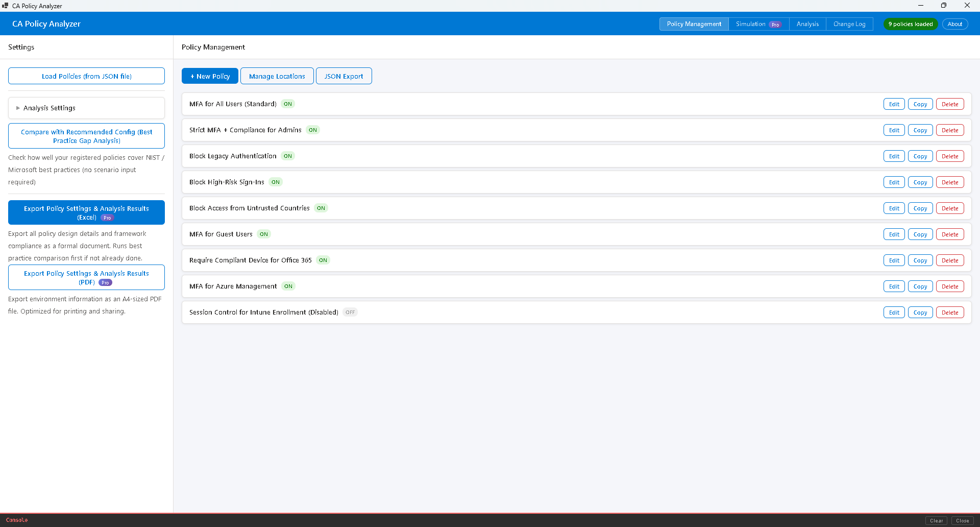Click the 9 policies loaded badge
This screenshot has height=527, width=980.
point(911,24)
